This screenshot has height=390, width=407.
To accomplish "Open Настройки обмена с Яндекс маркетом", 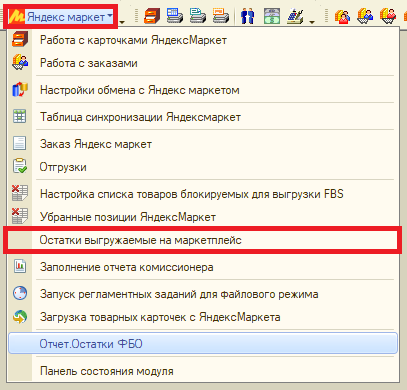I will coord(203,90).
